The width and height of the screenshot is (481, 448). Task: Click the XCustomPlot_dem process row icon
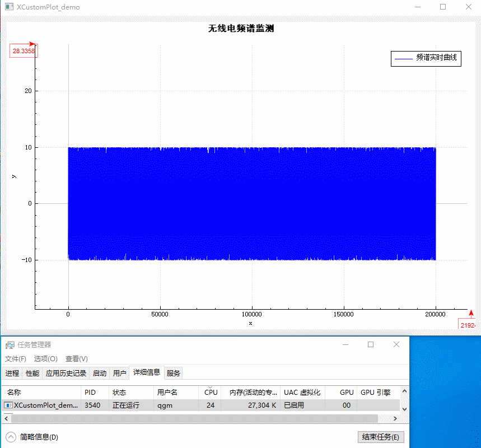coord(8,405)
